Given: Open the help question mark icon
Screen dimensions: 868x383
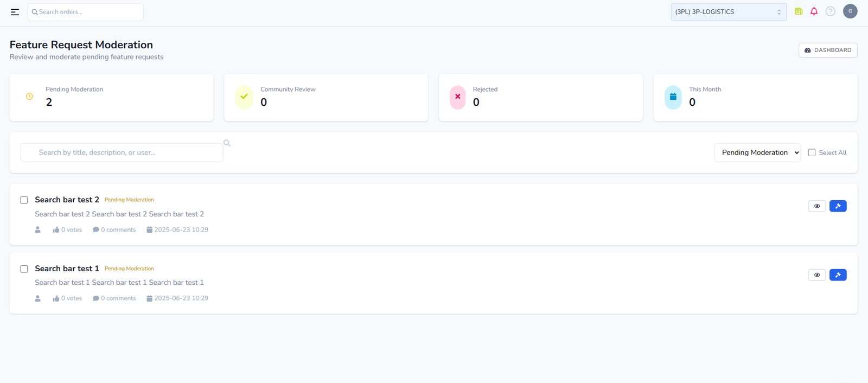Looking at the screenshot, I should 830,11.
